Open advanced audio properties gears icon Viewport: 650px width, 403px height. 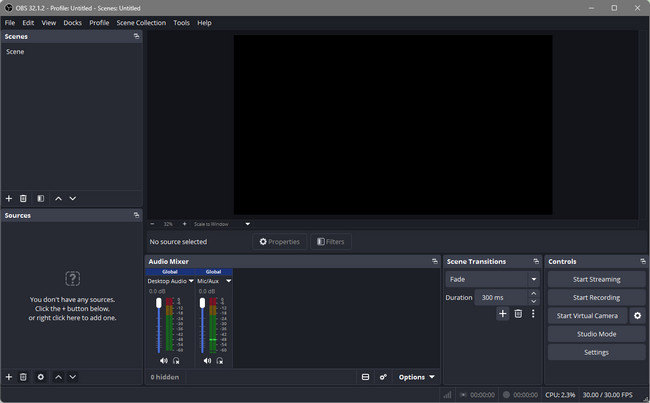383,377
